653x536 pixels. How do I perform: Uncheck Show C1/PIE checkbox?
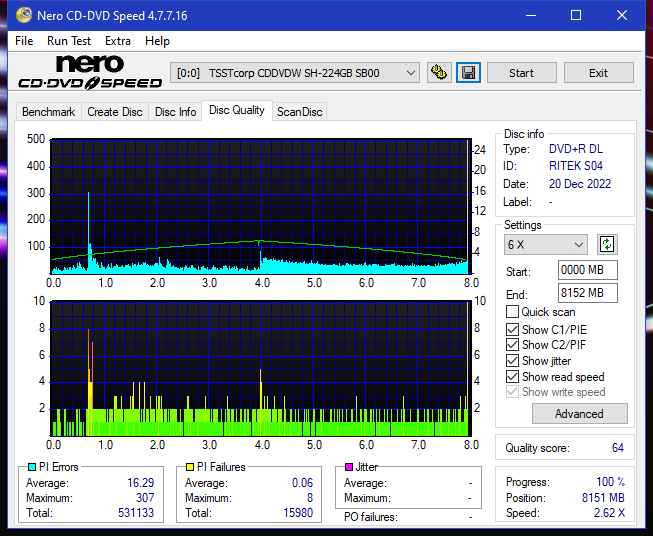coord(512,329)
